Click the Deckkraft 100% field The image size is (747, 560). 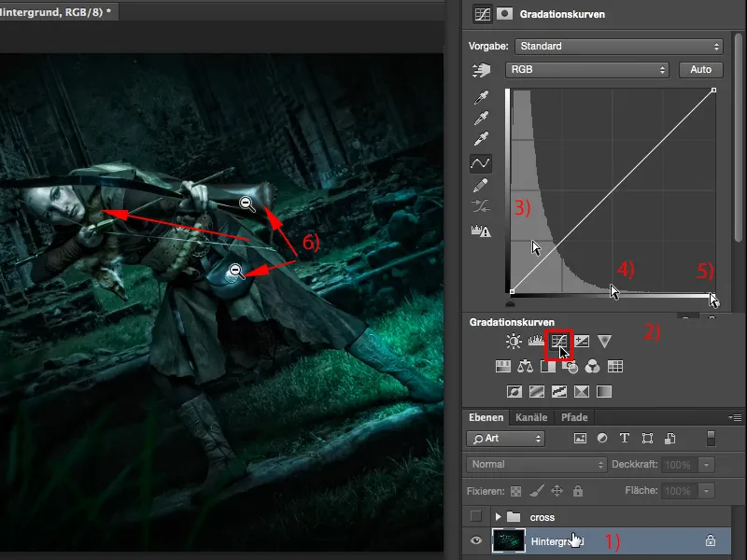click(679, 464)
